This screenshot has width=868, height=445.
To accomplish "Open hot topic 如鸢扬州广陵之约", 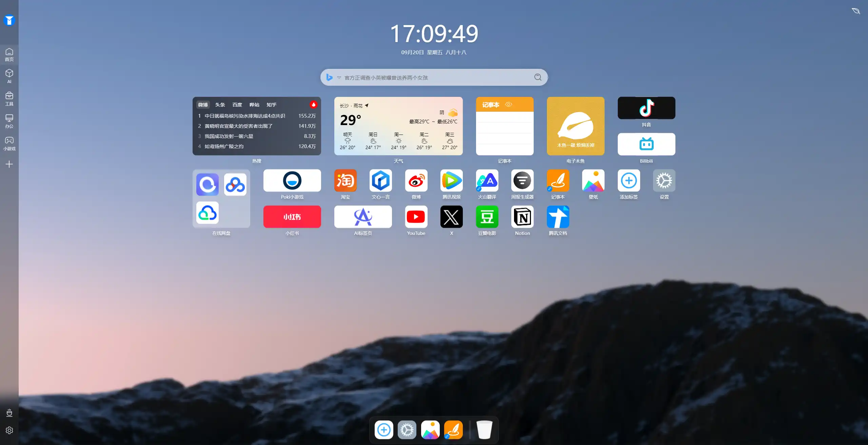I will click(257, 146).
